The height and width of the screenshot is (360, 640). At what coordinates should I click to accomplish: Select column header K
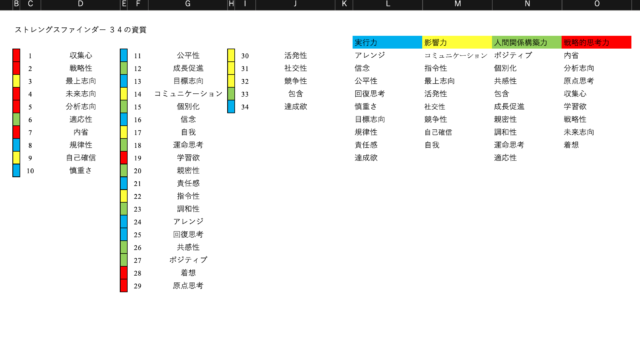pyautogui.click(x=344, y=4)
